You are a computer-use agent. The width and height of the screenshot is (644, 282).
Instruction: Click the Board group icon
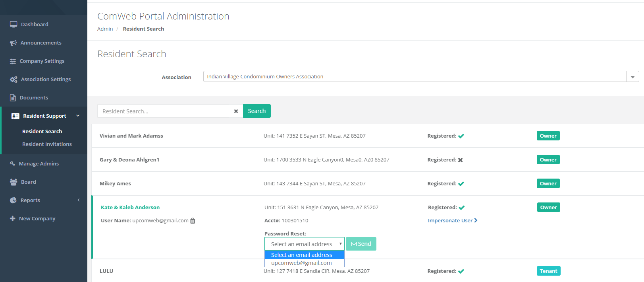point(13,182)
